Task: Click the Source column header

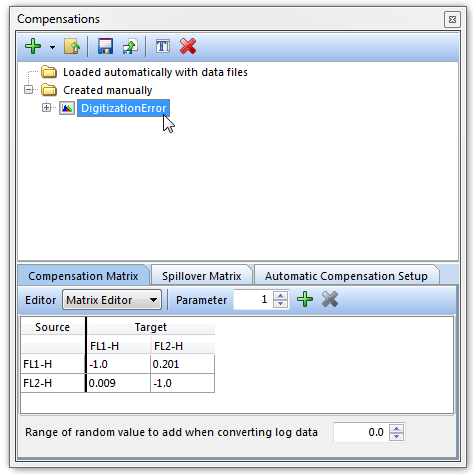Action: pyautogui.click(x=53, y=327)
